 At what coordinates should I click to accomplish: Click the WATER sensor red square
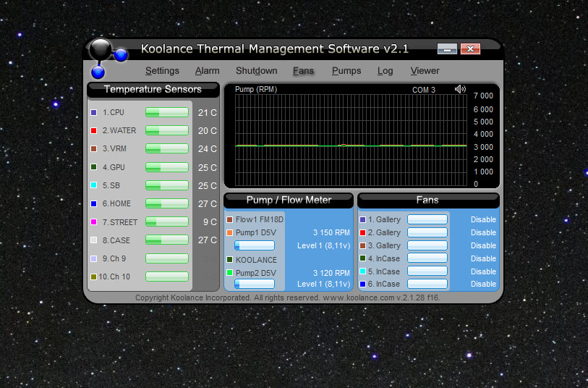(94, 130)
